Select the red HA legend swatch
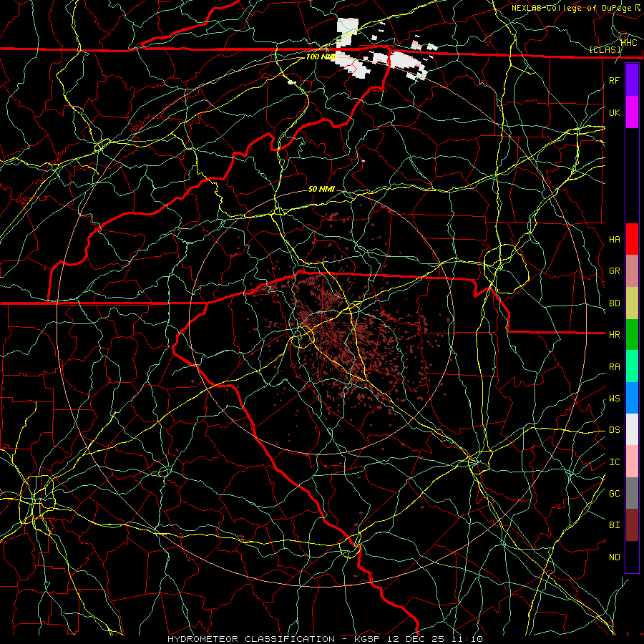644x644 pixels. tap(632, 239)
